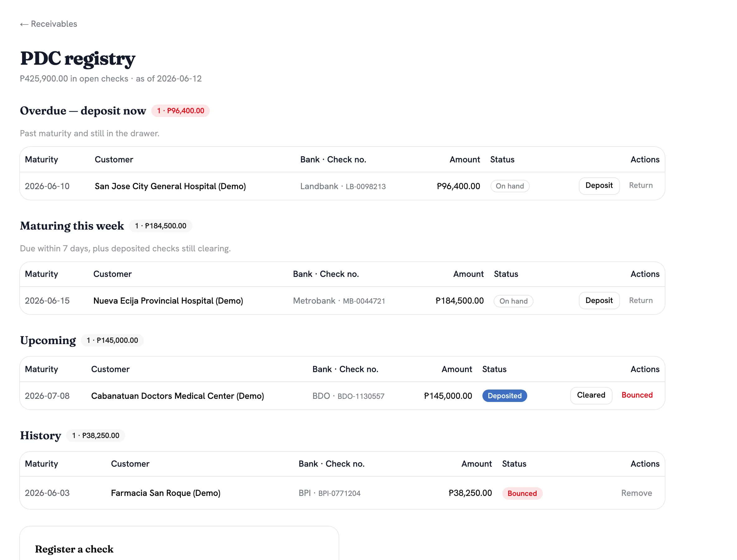Mark the Cabanatuan Doctors check as Bounced
This screenshot has height=560, width=737.
637,395
